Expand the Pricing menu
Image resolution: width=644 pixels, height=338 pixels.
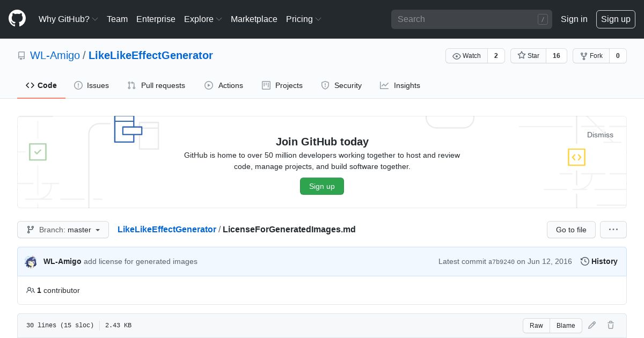tap(304, 19)
